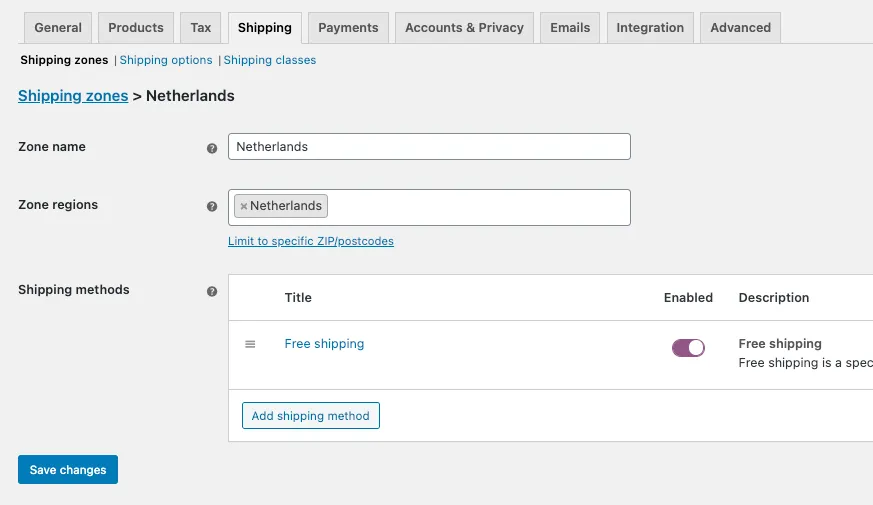Screen dimensions: 873x505
Task: Select the Title column header
Action: click(x=298, y=298)
